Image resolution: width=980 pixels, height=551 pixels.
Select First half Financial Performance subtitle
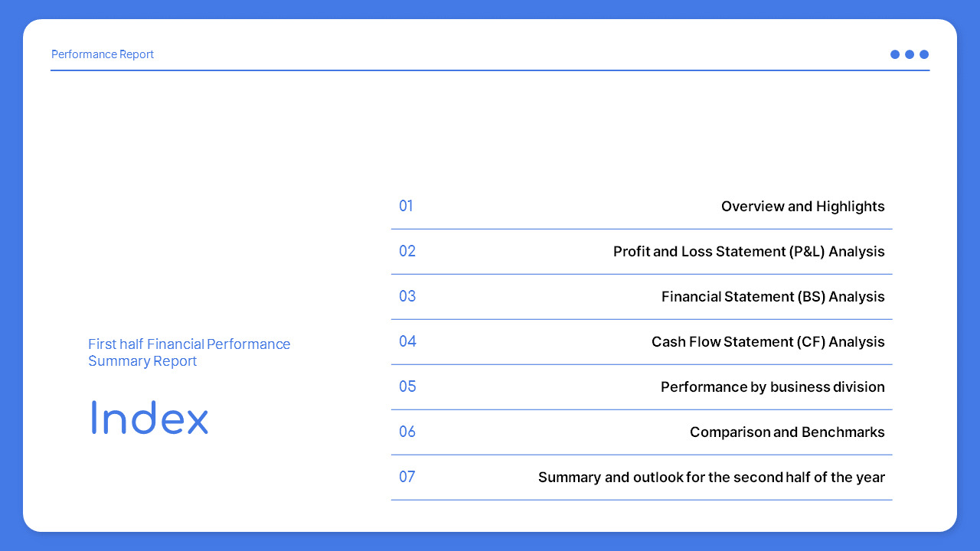(x=189, y=353)
